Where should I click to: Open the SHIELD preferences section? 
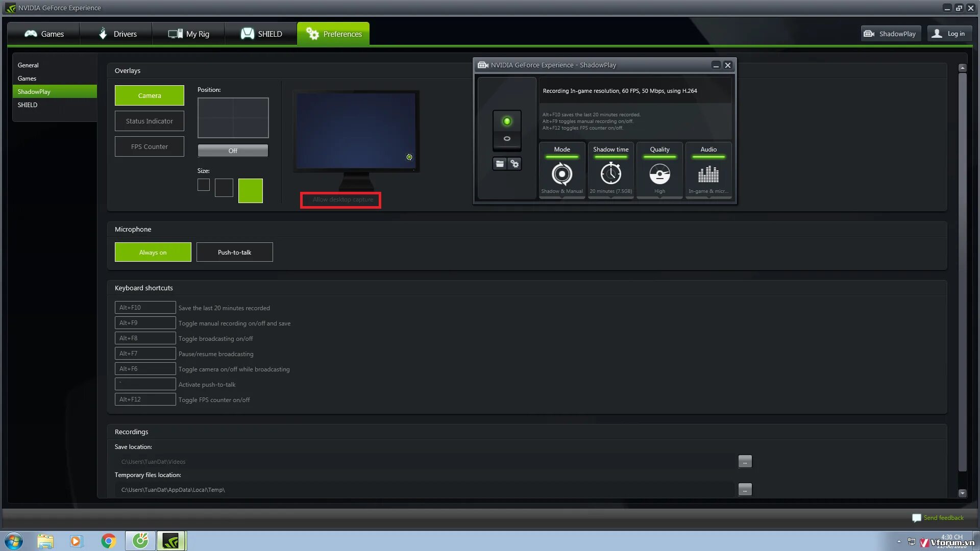28,105
